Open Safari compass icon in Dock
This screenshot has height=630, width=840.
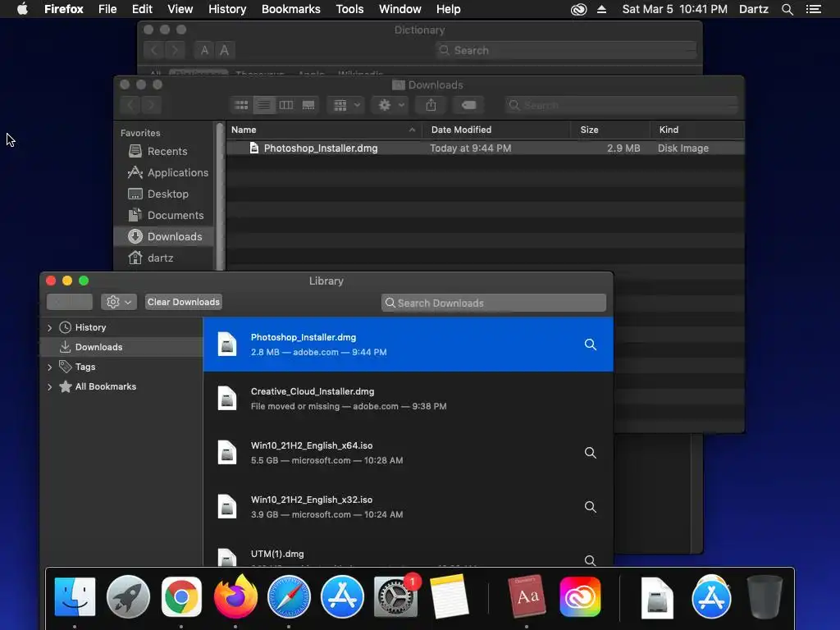(289, 596)
